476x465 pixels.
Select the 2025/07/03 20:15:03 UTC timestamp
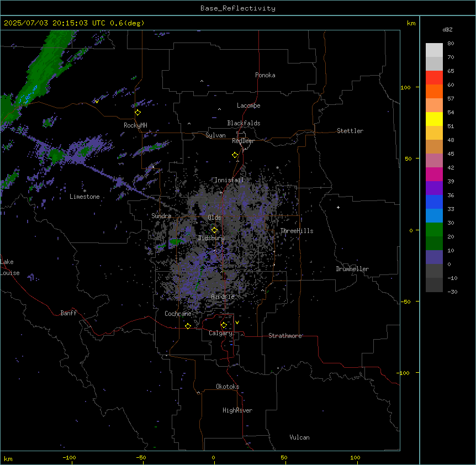pos(54,23)
